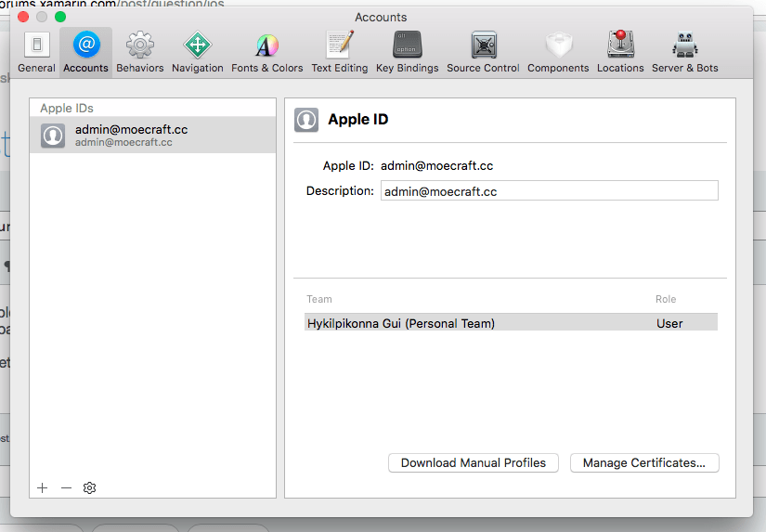
Task: Open Text Editing preferences
Action: [340, 52]
